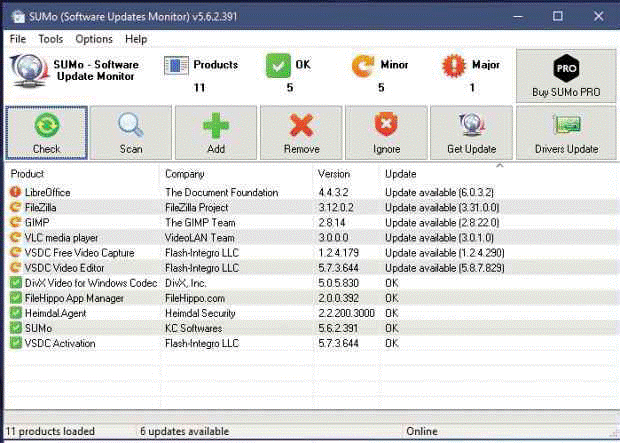
Task: Open the Tools menu
Action: (51, 39)
